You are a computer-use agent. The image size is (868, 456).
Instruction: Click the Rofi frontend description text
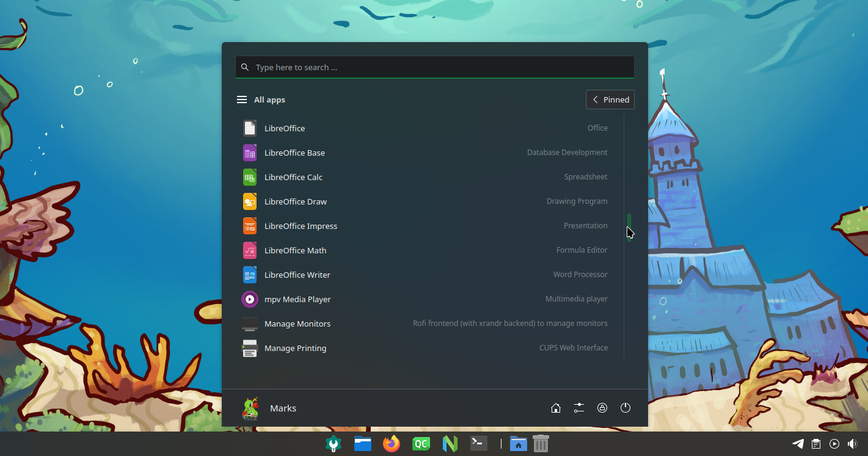[510, 324]
